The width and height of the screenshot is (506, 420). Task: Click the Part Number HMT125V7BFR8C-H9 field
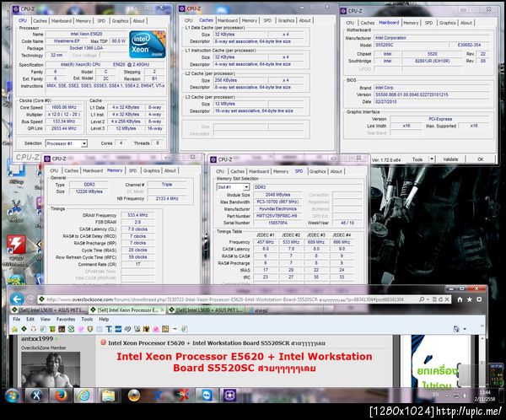277,216
